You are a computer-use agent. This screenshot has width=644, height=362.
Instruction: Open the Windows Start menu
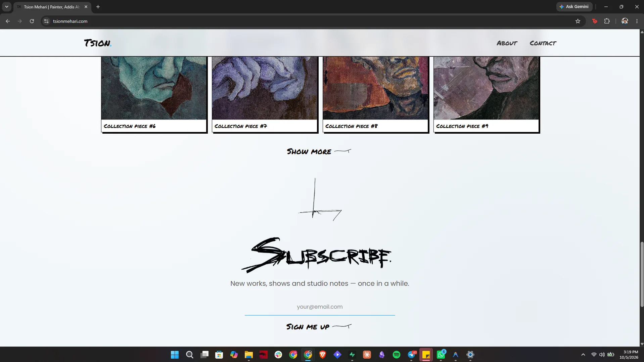175,355
